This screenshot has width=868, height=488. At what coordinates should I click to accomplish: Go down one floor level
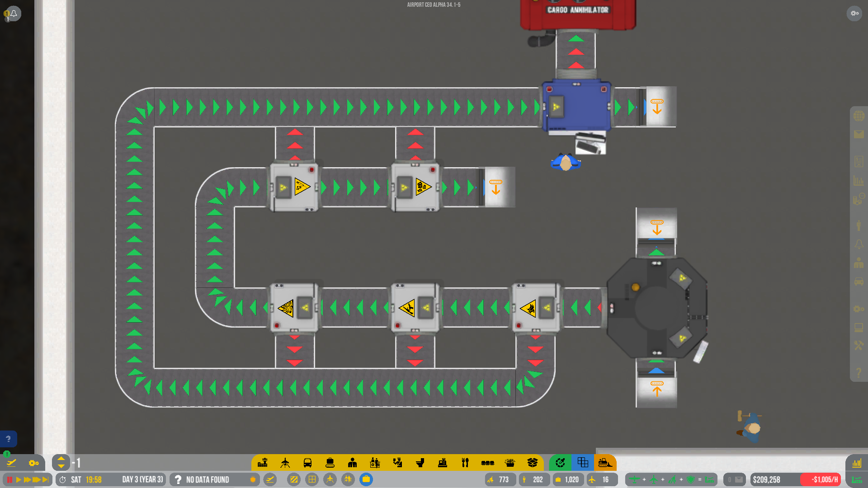(61, 466)
